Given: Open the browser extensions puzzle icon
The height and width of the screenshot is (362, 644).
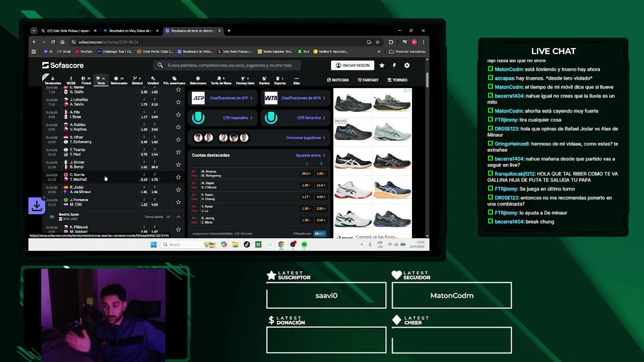Looking at the screenshot, I should point(391,42).
